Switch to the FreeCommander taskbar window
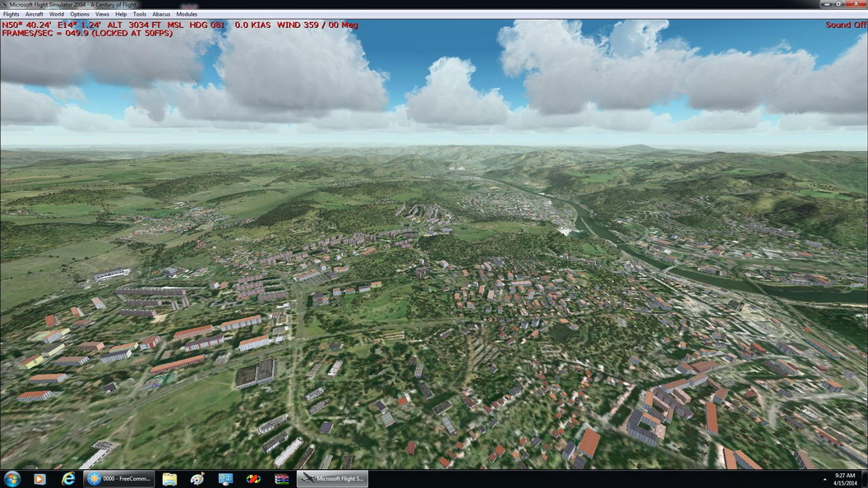This screenshot has height=488, width=868. (x=119, y=479)
